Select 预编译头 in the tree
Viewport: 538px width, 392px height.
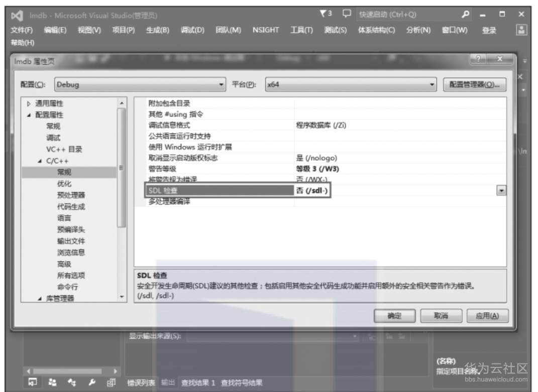coord(71,230)
